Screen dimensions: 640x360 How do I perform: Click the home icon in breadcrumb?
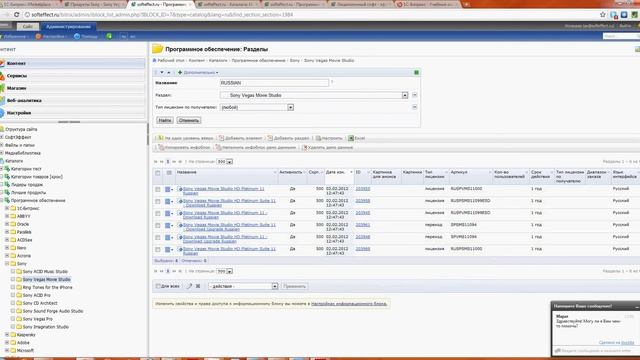tap(154, 60)
